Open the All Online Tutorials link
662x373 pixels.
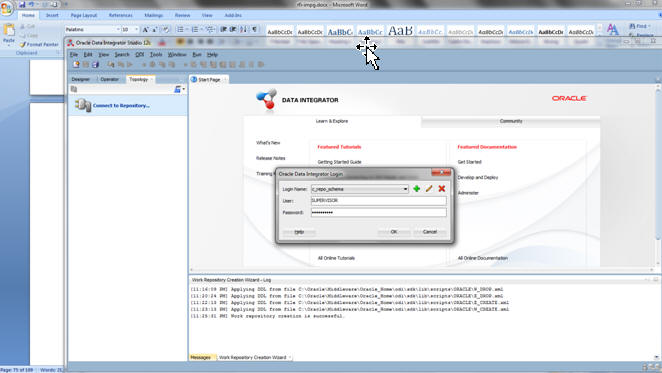[336, 258]
